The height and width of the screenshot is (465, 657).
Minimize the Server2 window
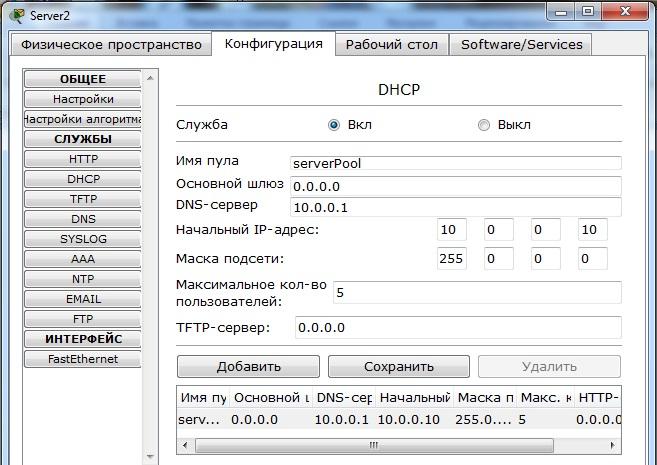coord(561,12)
